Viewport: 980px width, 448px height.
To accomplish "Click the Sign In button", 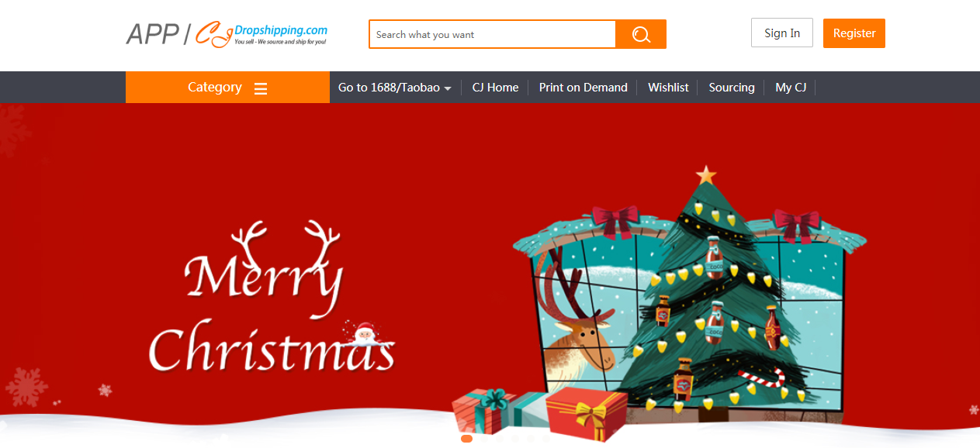I will [782, 33].
